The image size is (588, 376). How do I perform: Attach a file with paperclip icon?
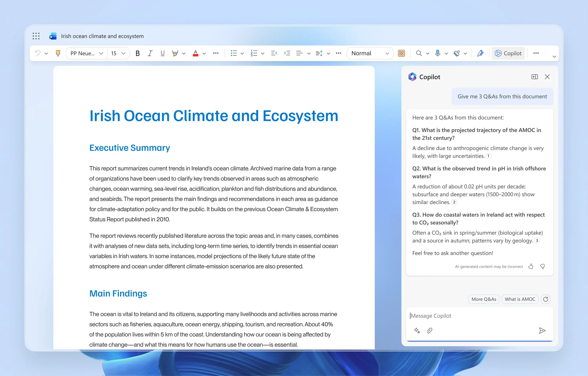tap(429, 331)
